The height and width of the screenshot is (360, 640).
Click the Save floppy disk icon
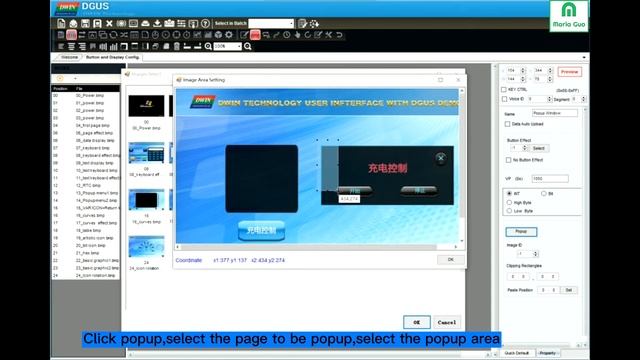[85, 24]
